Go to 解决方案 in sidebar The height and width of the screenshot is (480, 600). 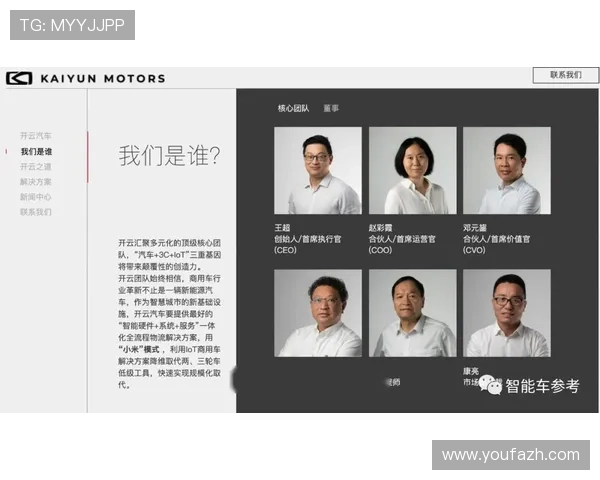pos(36,182)
